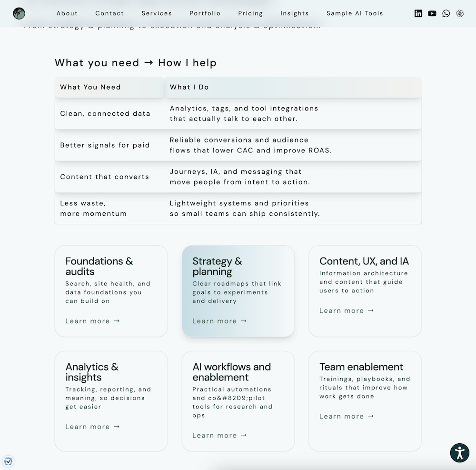Viewport: 476px width, 470px height.
Task: Open Learn more under Team enablement
Action: (347, 416)
